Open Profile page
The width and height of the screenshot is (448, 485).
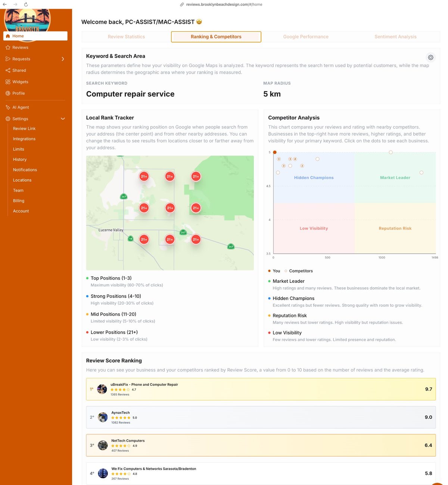19,93
